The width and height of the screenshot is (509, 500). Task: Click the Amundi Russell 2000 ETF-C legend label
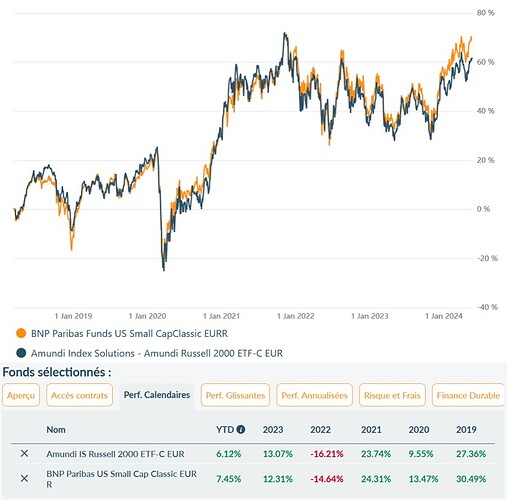click(x=157, y=353)
